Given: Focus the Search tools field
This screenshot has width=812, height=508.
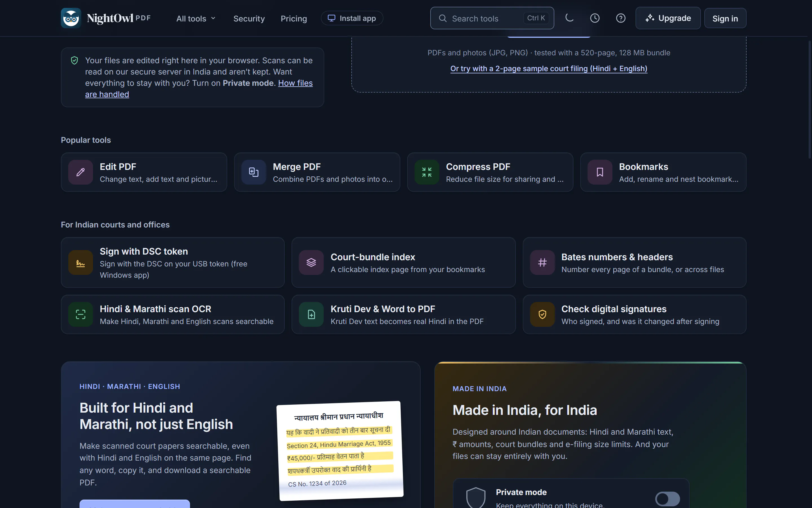Looking at the screenshot, I should click(x=492, y=18).
